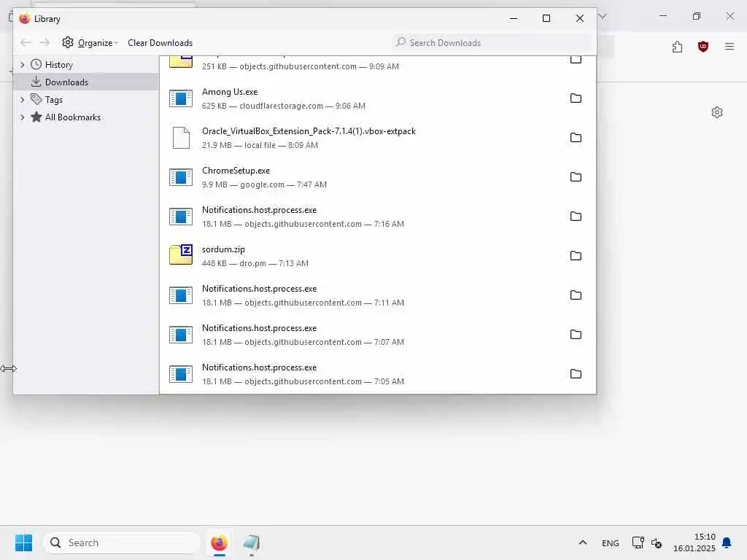Show hidden system tray icons
This screenshot has height=560, width=747.
583,542
